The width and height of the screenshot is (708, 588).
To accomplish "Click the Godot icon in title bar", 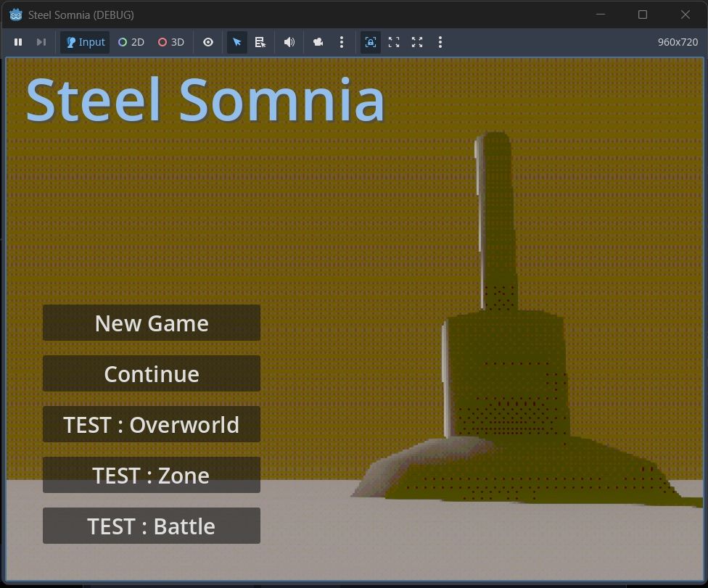I will point(16,15).
